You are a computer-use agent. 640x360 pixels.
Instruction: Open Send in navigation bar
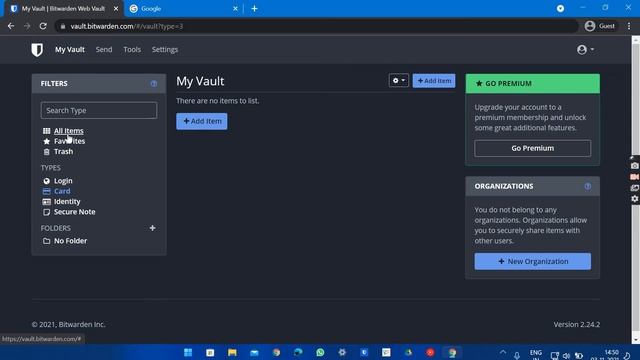coord(104,50)
